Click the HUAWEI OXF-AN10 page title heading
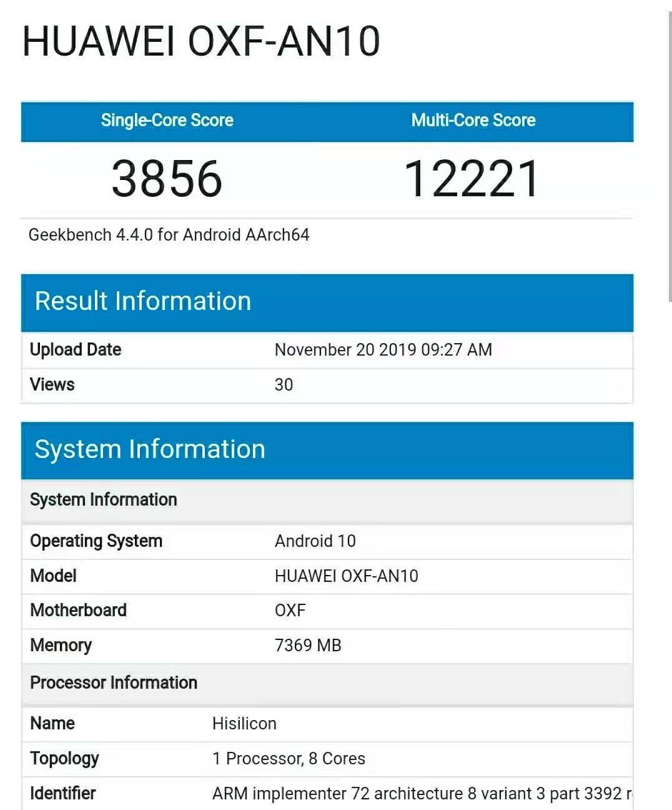Screen dimensions: 672x810 coord(200,42)
